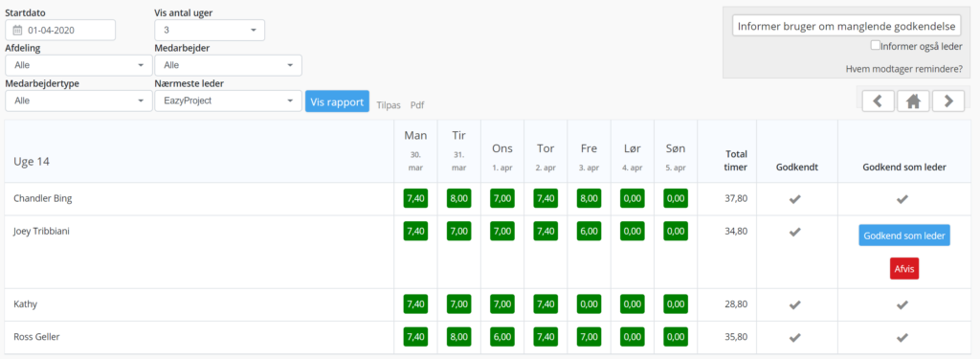
Task: Go to previous week with left arrow
Action: 879,101
